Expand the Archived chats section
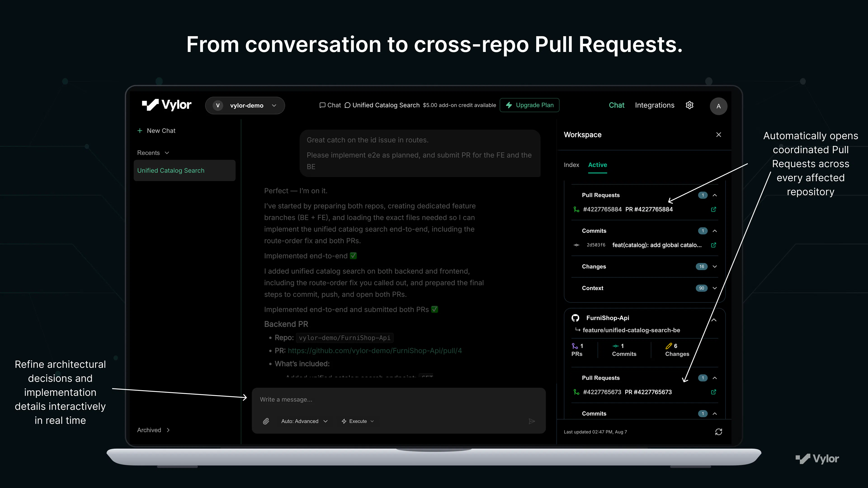 (x=153, y=430)
